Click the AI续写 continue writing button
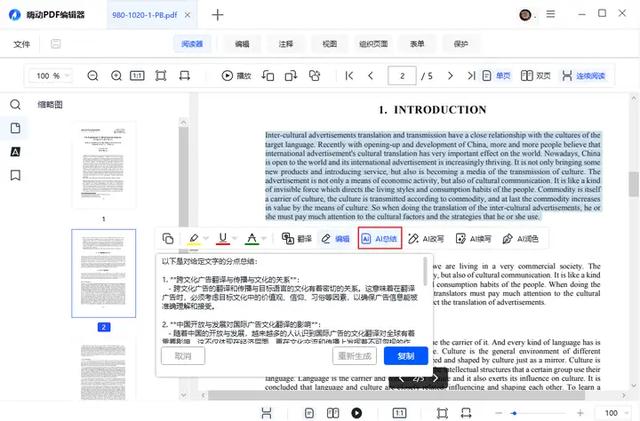This screenshot has width=640, height=421. pyautogui.click(x=473, y=238)
